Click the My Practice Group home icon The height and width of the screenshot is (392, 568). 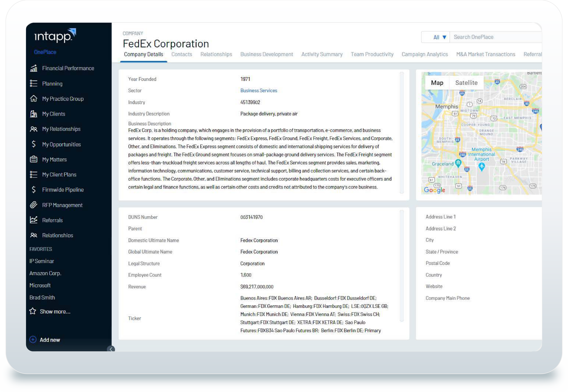(x=34, y=99)
